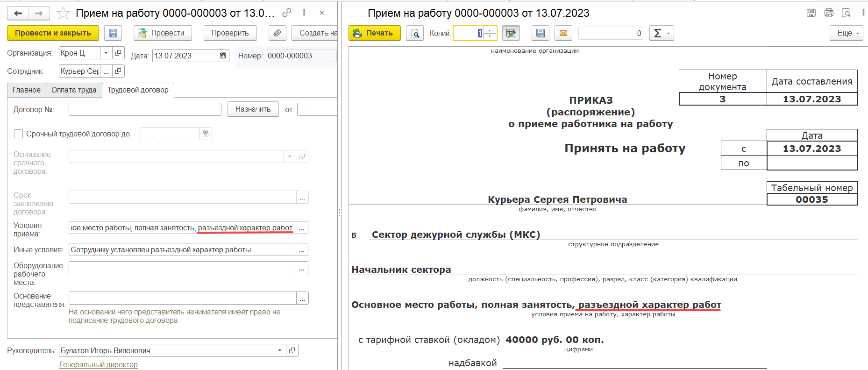Printer icon at top right of print window
868x370 pixels.
click(829, 13)
